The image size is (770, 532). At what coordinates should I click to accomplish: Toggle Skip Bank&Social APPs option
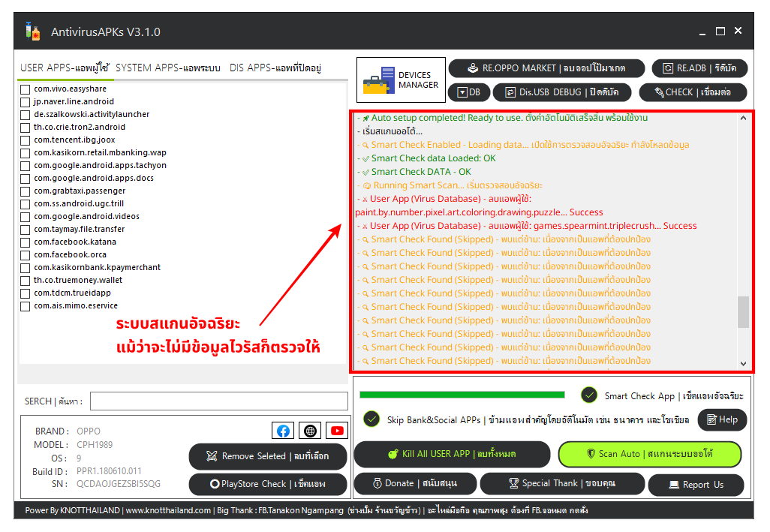371,419
